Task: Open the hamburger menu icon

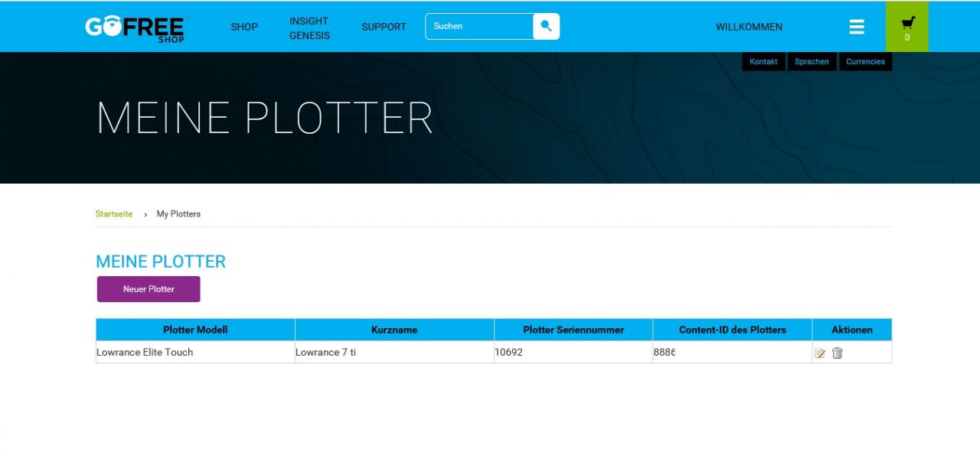Action: [857, 27]
